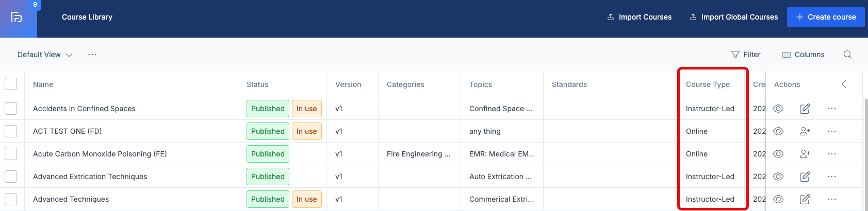Viewport: 868px width, 211px height.
Task: Click the app logo icon with badge 9
Action: point(18,18)
